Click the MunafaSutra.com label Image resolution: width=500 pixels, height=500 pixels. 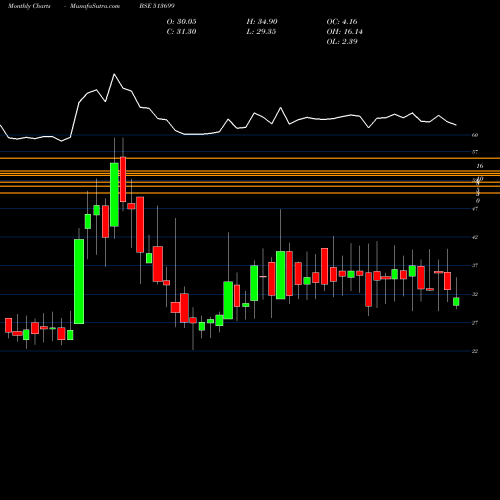pos(95,6)
